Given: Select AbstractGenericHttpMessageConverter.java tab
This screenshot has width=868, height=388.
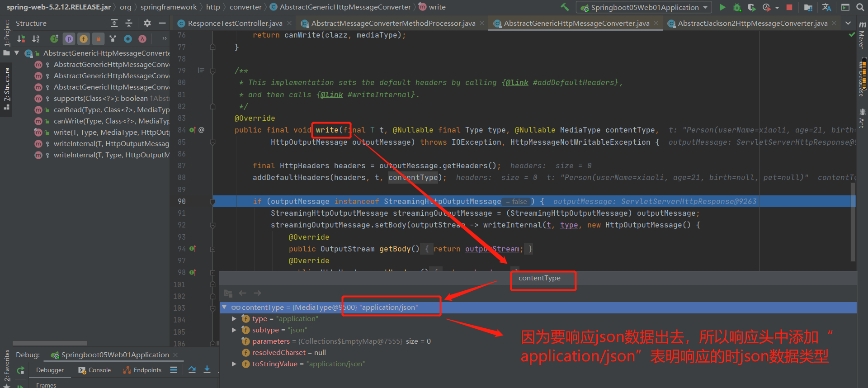Looking at the screenshot, I should pos(576,23).
